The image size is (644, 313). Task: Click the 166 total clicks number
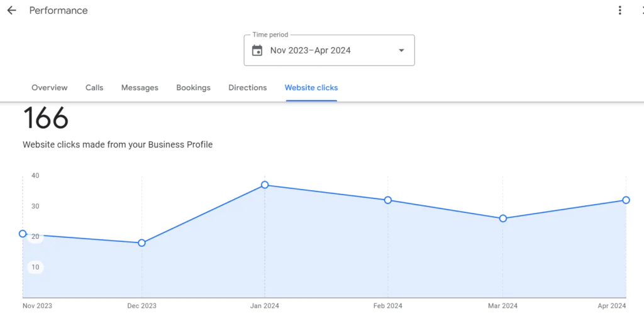45,118
